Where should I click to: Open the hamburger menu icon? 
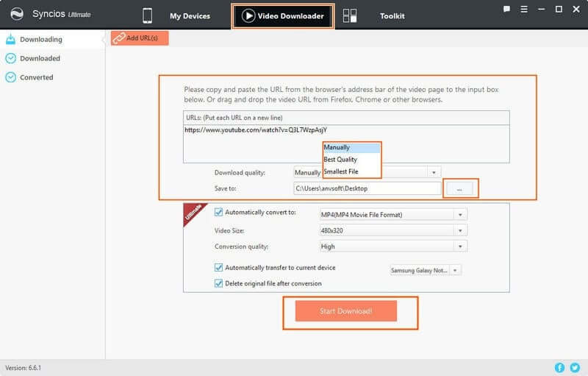(x=524, y=9)
